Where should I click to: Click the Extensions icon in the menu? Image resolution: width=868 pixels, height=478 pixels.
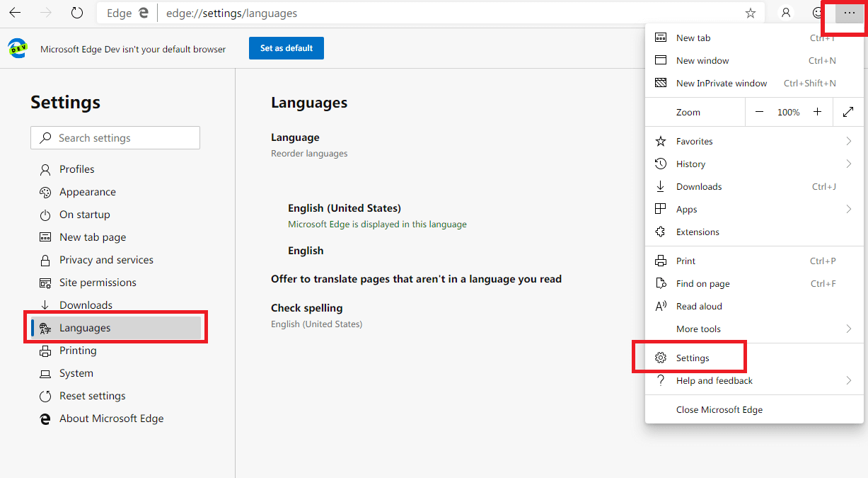661,232
